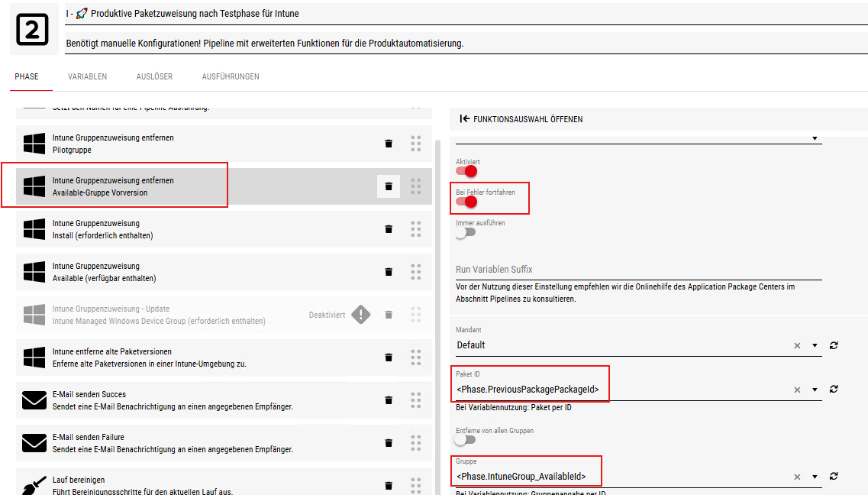The image size is (868, 495).
Task: Edit the pipeline description starting with Benötigt manuelle Konfigurationen
Action: coord(466,44)
